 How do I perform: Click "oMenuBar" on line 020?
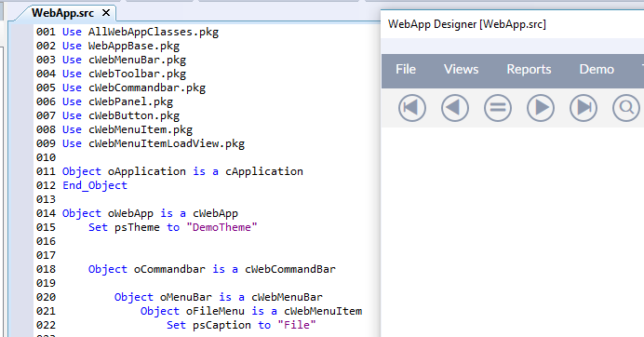click(x=185, y=297)
